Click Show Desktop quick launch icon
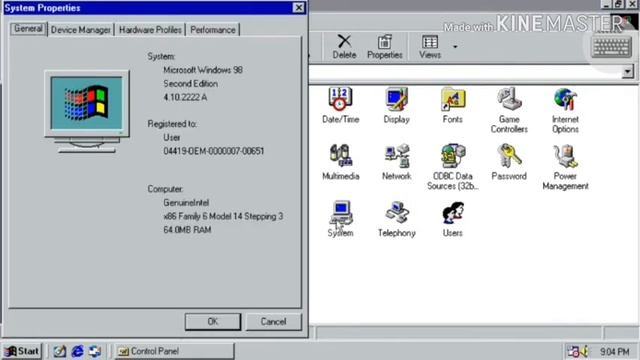This screenshot has width=640, height=360. 60,351
